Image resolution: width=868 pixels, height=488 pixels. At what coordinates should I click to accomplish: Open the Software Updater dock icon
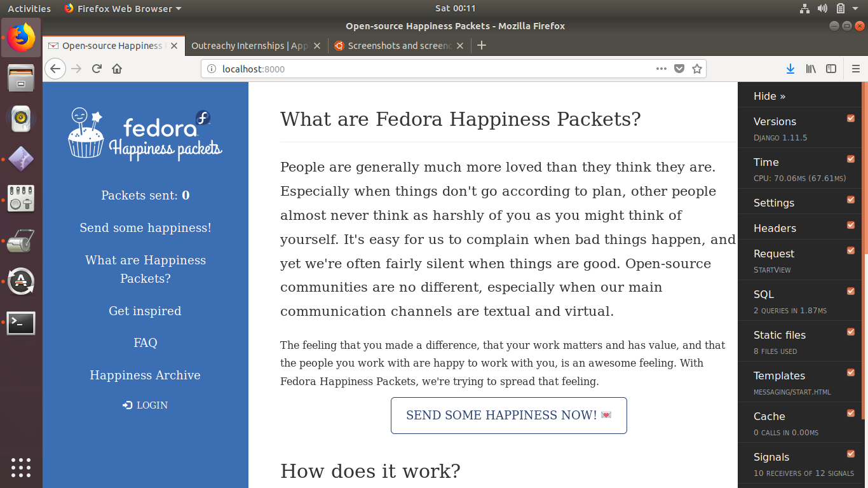(x=21, y=280)
